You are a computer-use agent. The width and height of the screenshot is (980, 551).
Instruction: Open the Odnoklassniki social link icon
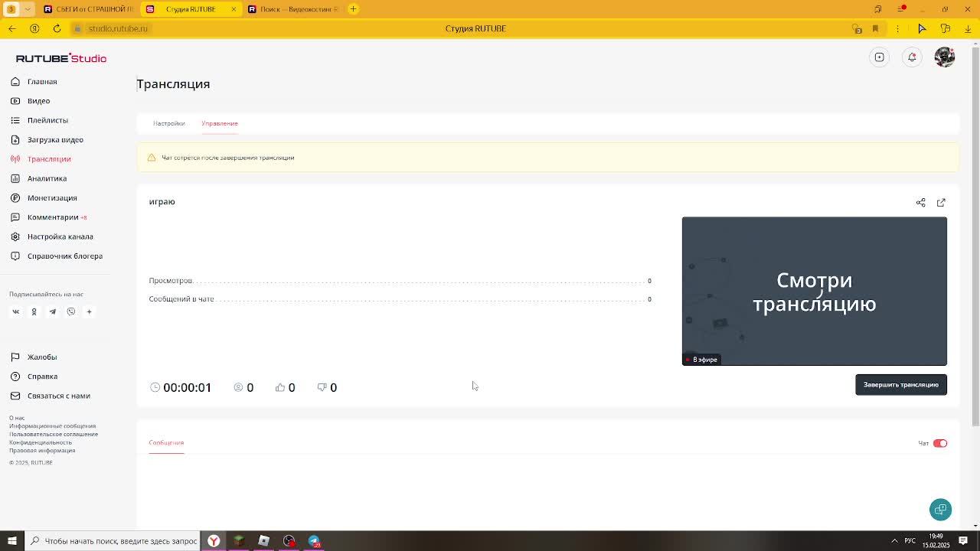point(34,311)
